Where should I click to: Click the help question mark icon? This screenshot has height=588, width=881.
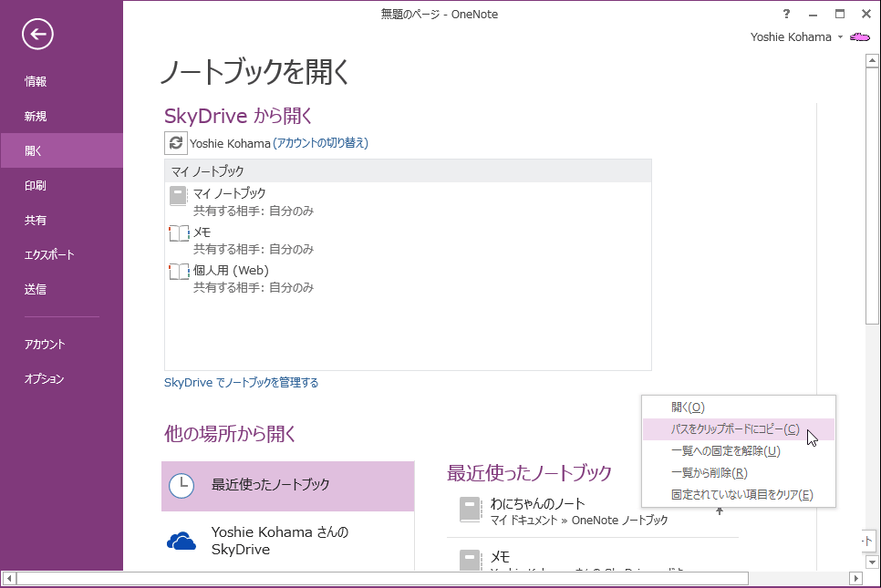tap(786, 14)
